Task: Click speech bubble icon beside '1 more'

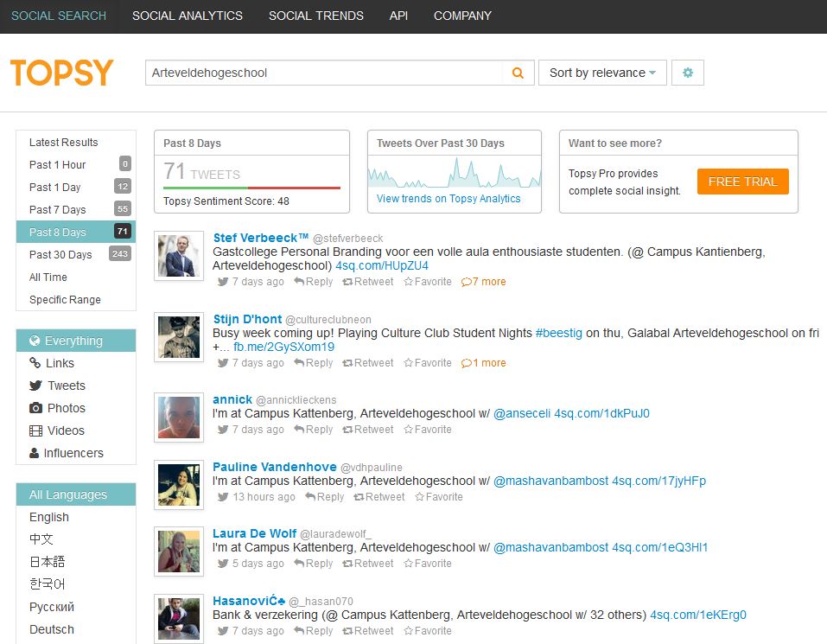Action: (467, 363)
